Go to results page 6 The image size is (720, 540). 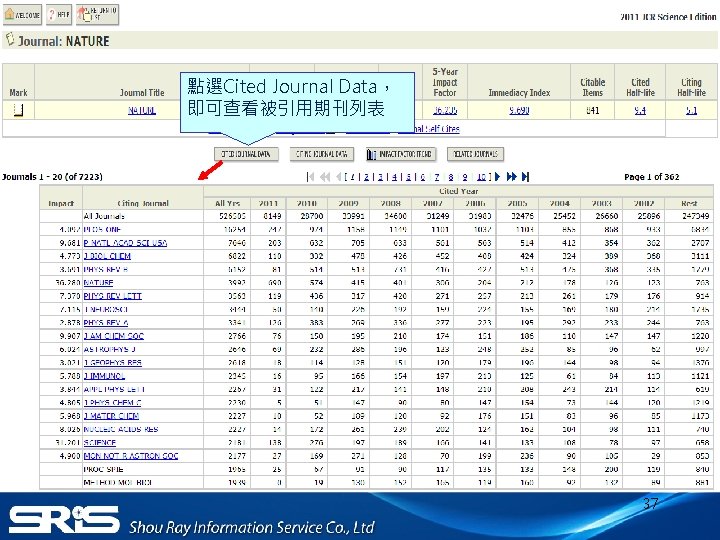422,177
